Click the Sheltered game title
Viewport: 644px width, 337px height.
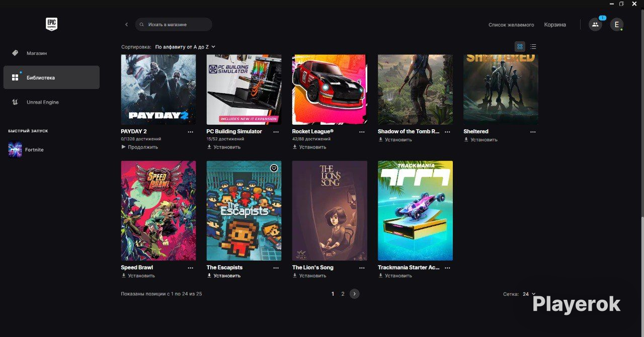click(x=475, y=131)
